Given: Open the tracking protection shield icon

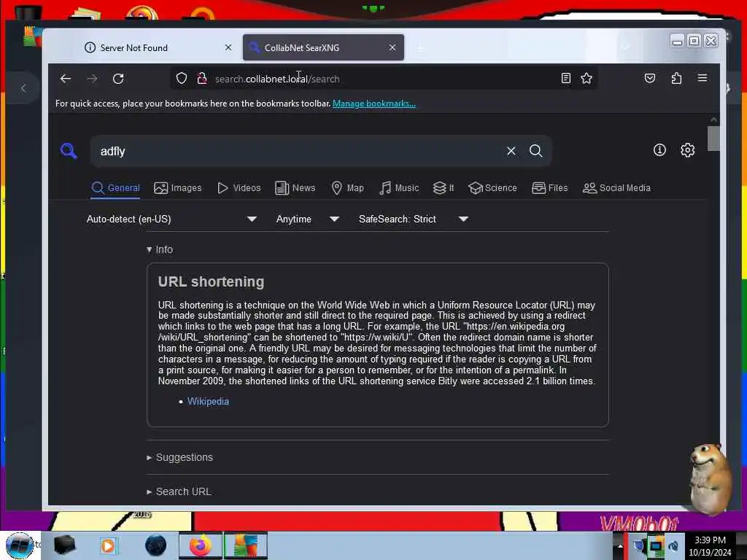Looking at the screenshot, I should [182, 79].
